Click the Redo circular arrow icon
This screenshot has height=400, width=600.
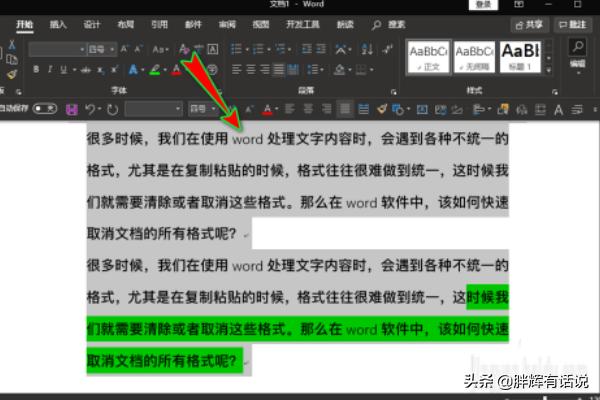pos(112,110)
